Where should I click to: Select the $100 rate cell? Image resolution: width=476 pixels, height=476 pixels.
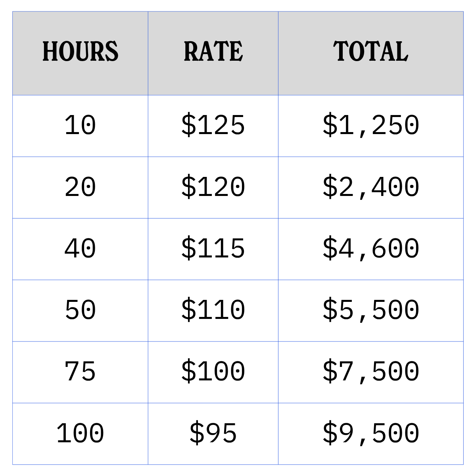pyautogui.click(x=213, y=372)
